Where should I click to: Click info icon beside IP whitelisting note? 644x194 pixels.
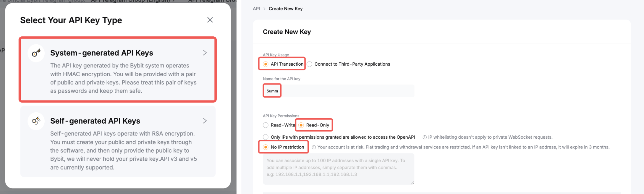click(x=425, y=137)
